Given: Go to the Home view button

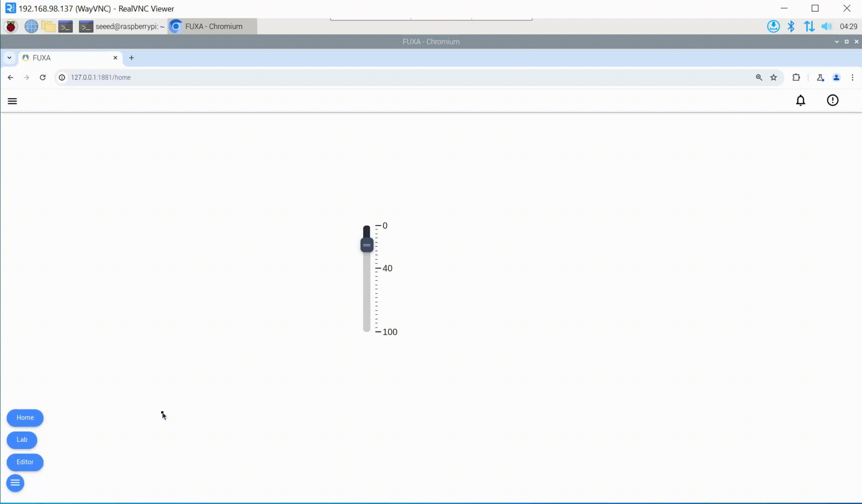Looking at the screenshot, I should (x=25, y=418).
